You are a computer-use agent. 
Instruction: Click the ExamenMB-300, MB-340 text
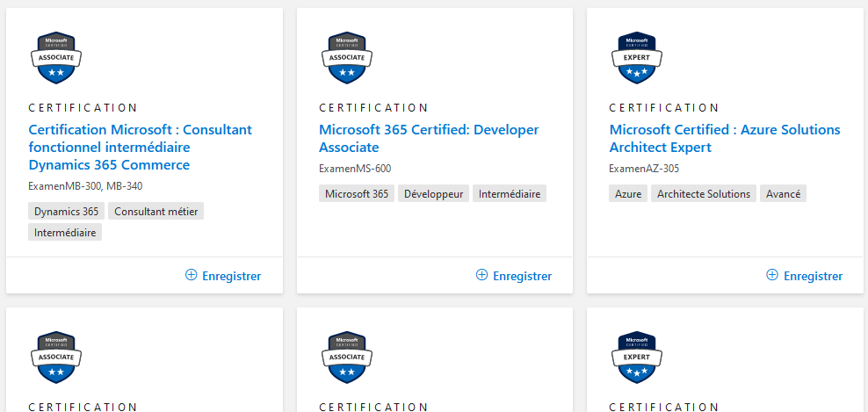pyautogui.click(x=85, y=186)
